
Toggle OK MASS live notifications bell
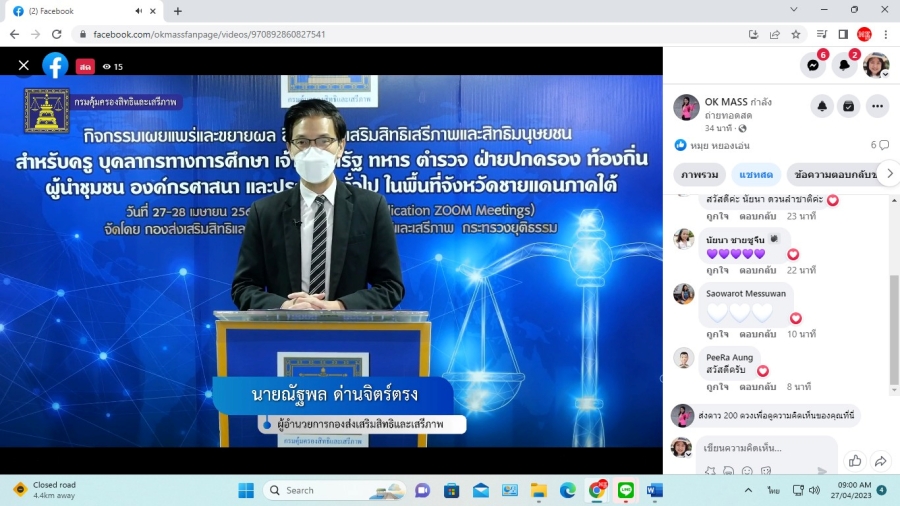(x=822, y=106)
